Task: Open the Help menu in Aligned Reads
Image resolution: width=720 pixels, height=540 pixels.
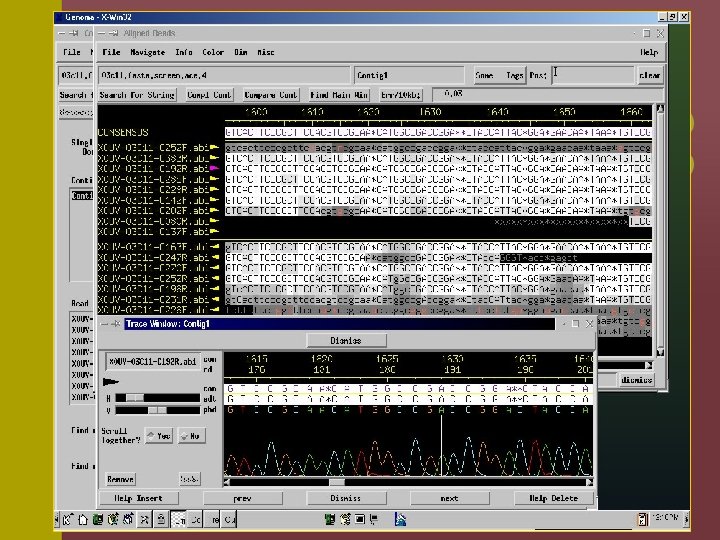Action: click(x=649, y=52)
